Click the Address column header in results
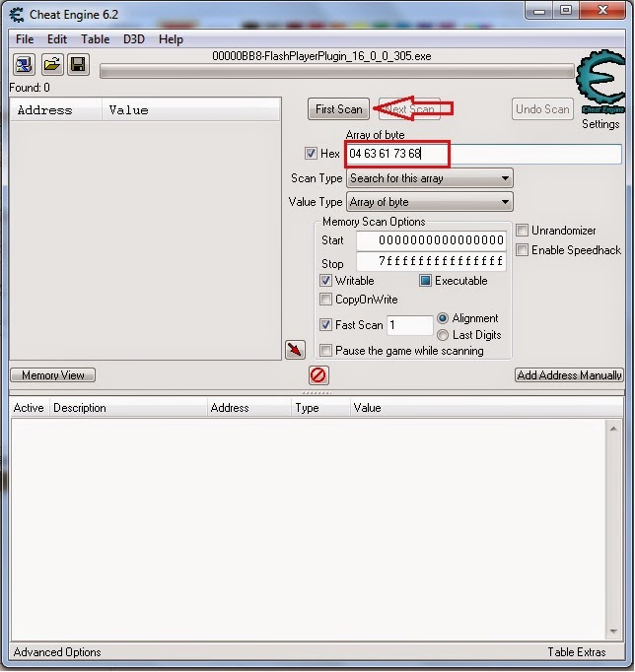Screen dimensions: 635x672 click(56, 110)
